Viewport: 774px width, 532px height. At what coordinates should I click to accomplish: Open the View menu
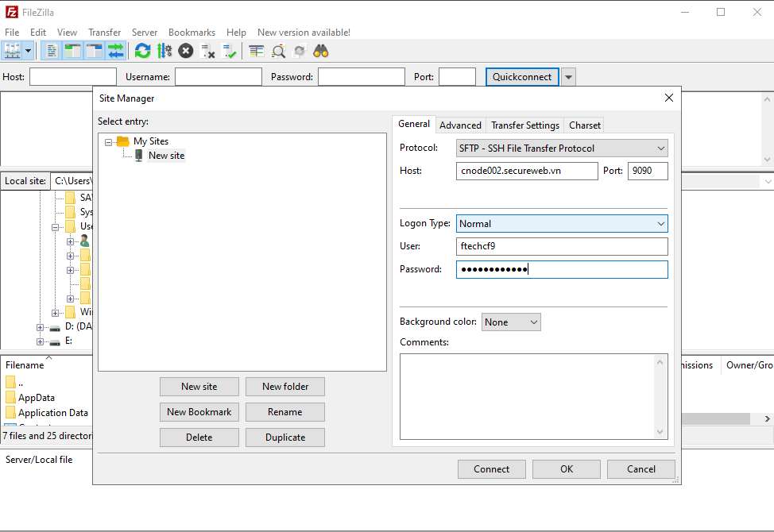(x=67, y=33)
